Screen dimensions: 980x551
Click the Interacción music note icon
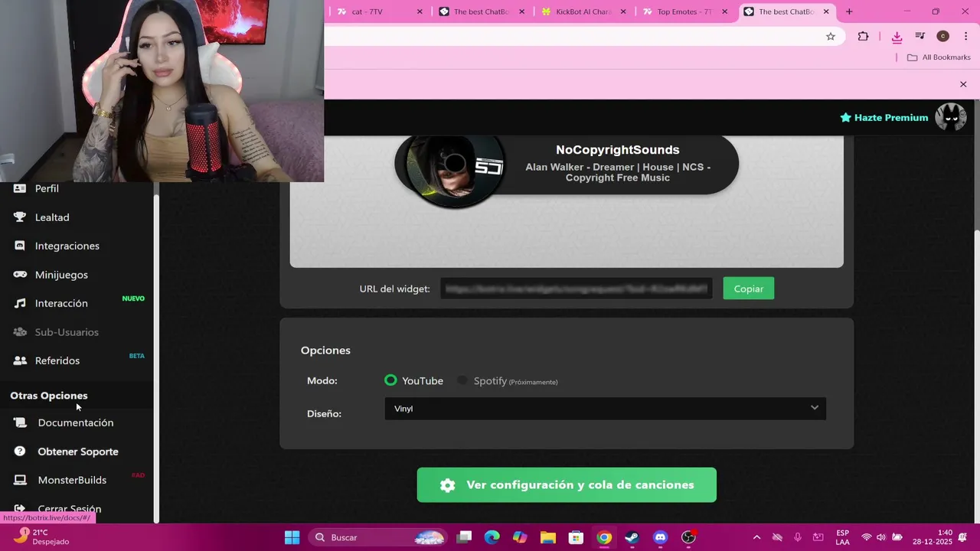(x=20, y=303)
